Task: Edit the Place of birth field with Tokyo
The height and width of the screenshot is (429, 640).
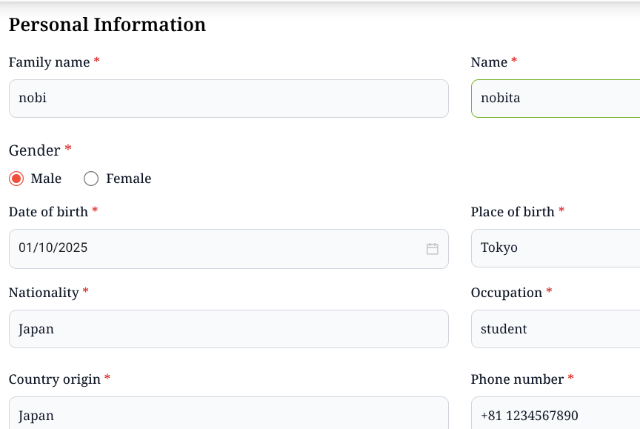Action: 555,248
